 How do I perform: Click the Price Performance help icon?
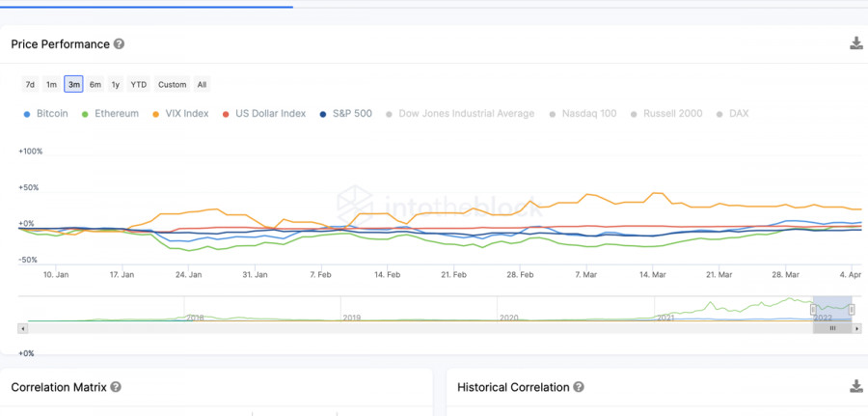coord(119,44)
